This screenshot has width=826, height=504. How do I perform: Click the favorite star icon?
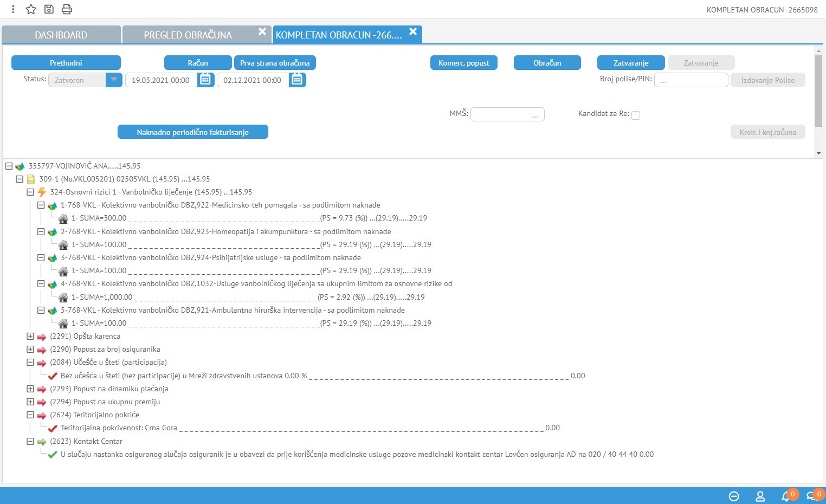[31, 9]
